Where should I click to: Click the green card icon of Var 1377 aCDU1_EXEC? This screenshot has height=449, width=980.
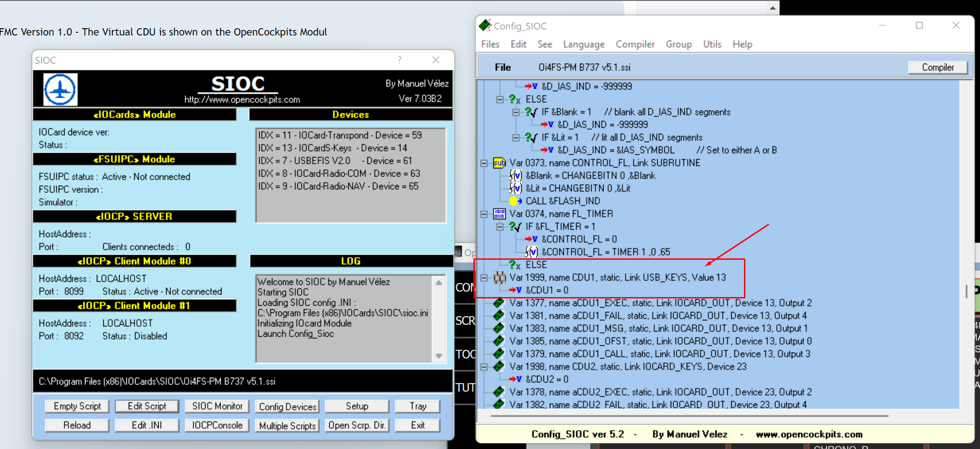pyautogui.click(x=499, y=303)
